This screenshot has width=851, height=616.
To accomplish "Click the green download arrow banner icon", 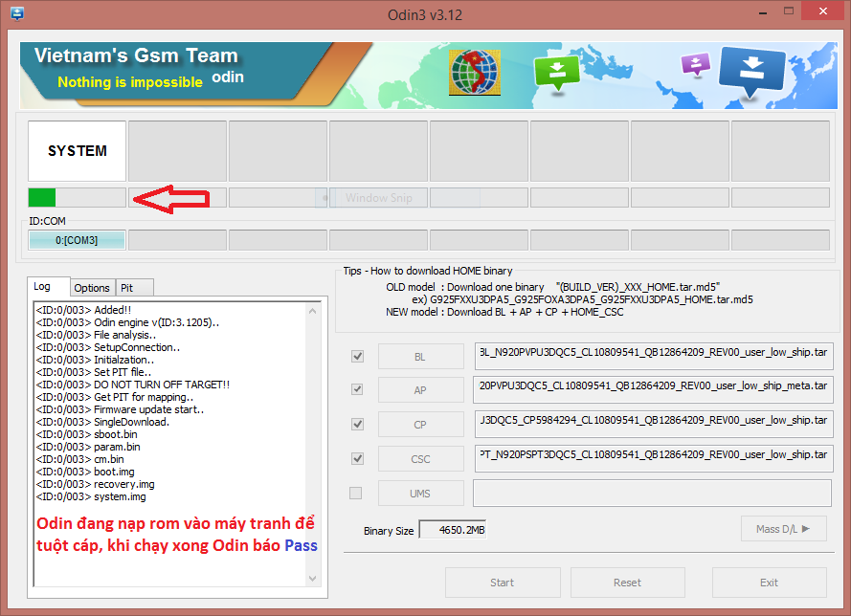I will pos(557,75).
